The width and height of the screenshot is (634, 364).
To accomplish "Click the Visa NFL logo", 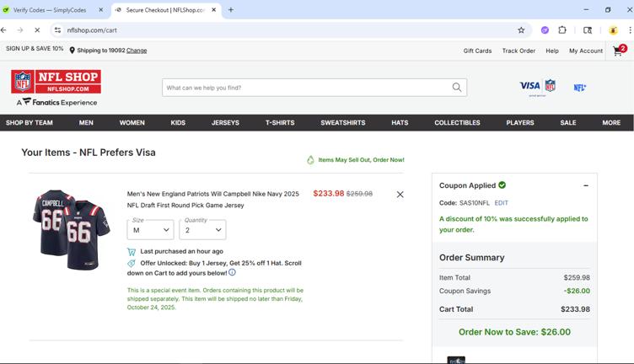I will (537, 87).
